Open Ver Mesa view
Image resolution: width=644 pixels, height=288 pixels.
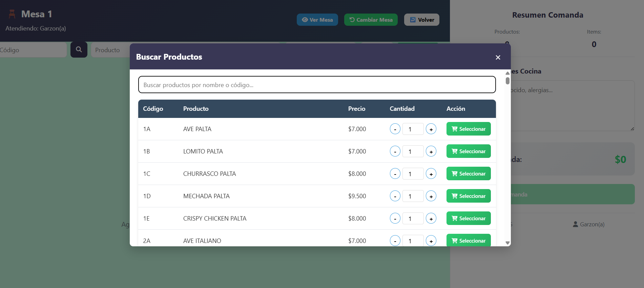click(317, 20)
